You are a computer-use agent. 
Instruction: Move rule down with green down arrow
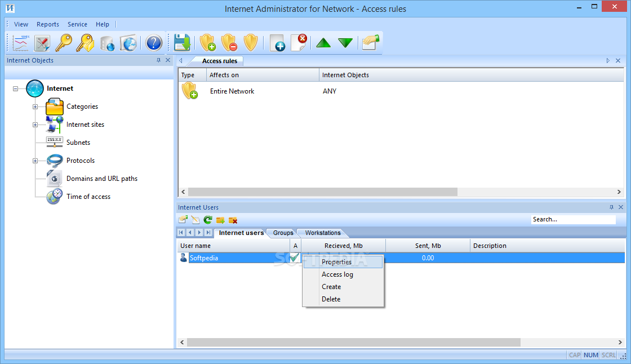345,43
